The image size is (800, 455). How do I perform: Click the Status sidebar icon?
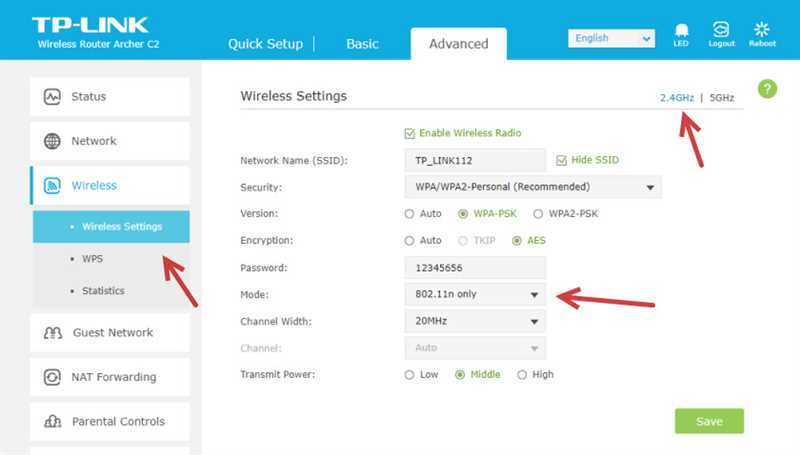(52, 97)
